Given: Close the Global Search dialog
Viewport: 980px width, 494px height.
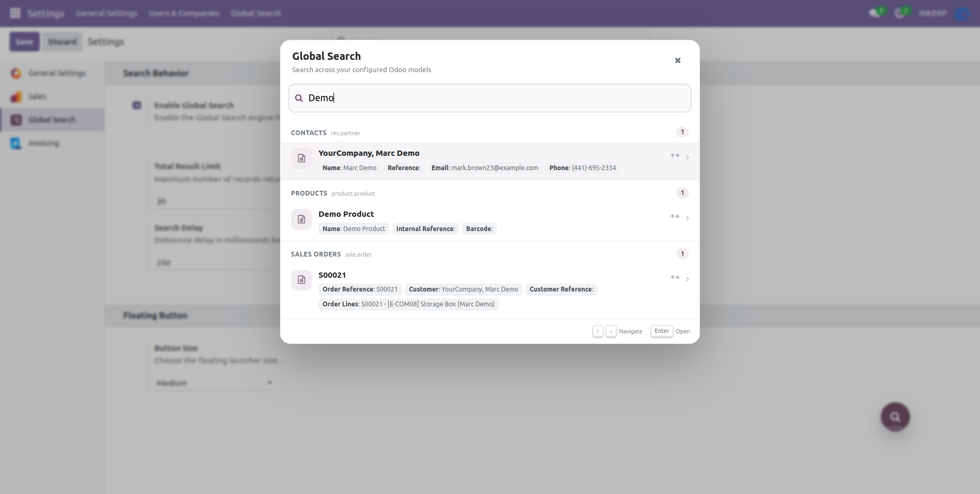Looking at the screenshot, I should [678, 60].
